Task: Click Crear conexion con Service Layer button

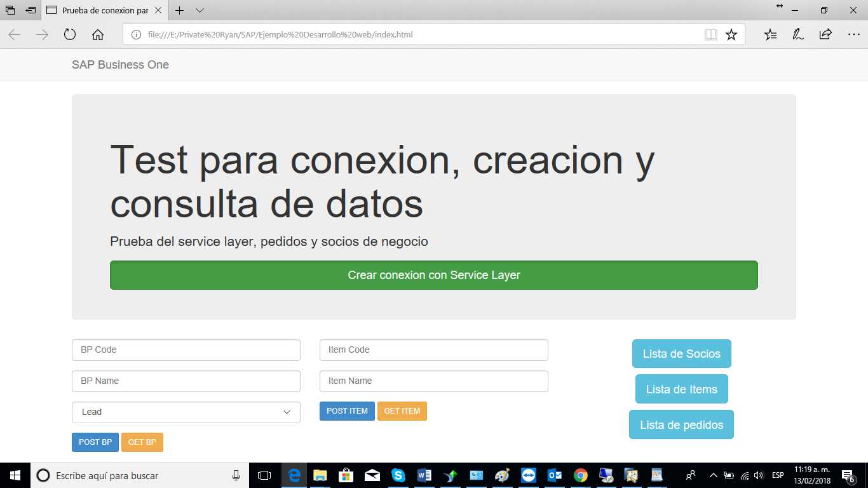Action: (x=434, y=275)
